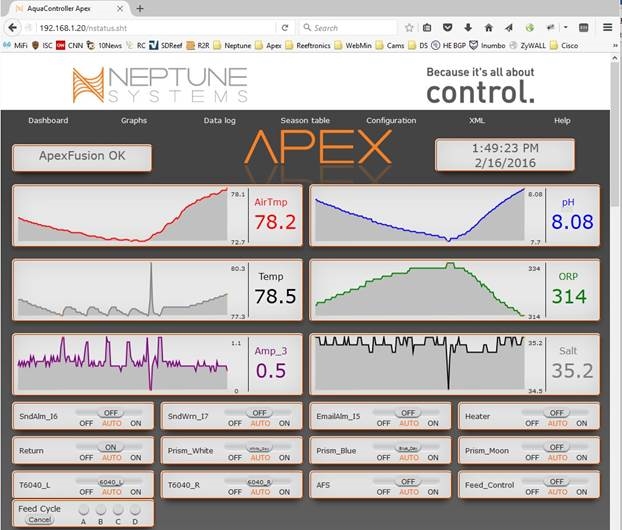Open the R2R bookmark

click(x=198, y=45)
